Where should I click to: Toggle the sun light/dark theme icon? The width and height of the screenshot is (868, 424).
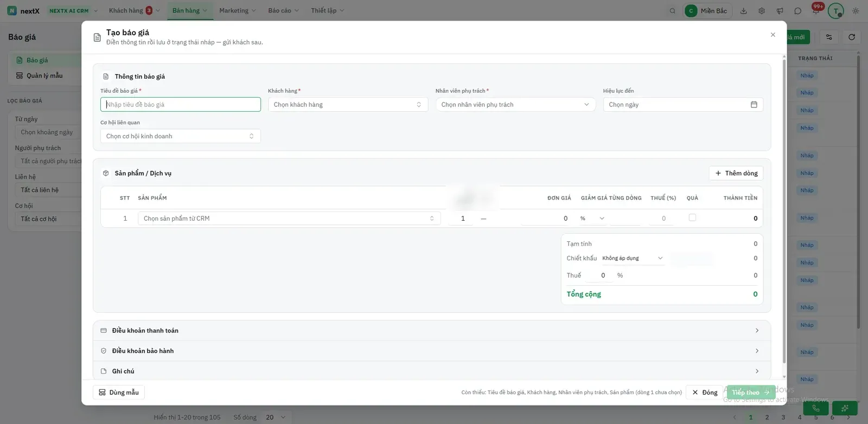click(x=856, y=11)
